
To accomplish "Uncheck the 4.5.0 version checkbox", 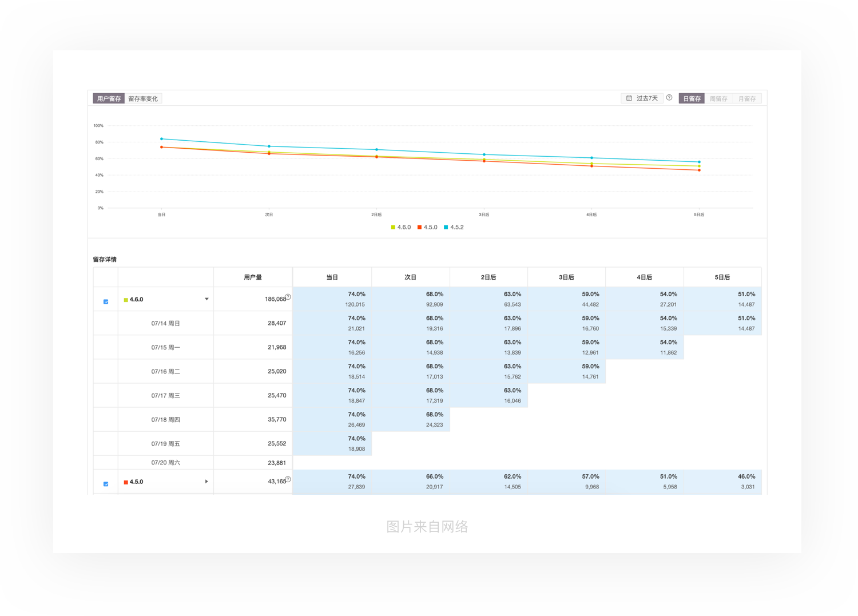I will coord(106,484).
